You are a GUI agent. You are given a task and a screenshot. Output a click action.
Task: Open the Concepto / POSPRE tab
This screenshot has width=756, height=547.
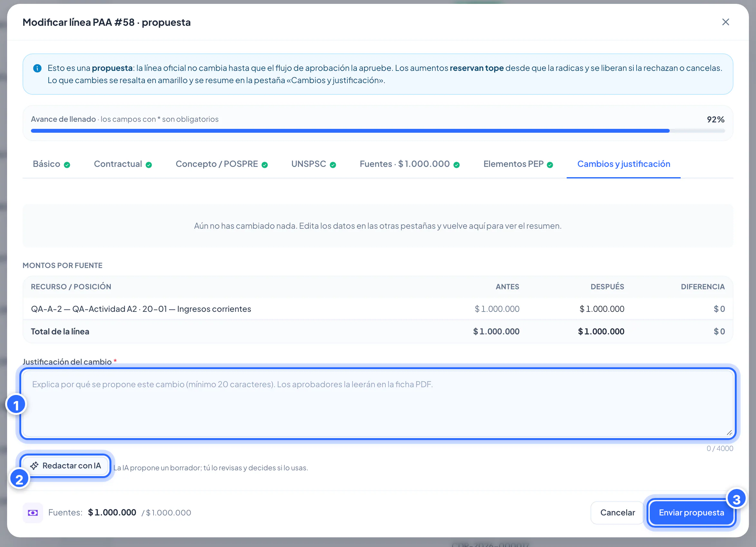tap(222, 164)
